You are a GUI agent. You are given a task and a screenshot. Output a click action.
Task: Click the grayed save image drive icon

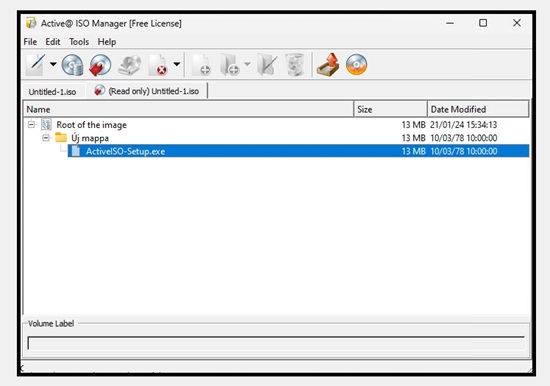click(x=129, y=65)
